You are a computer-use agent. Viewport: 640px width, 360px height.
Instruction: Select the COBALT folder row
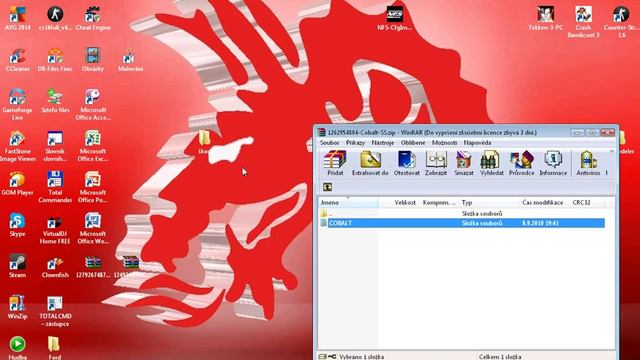(462, 223)
